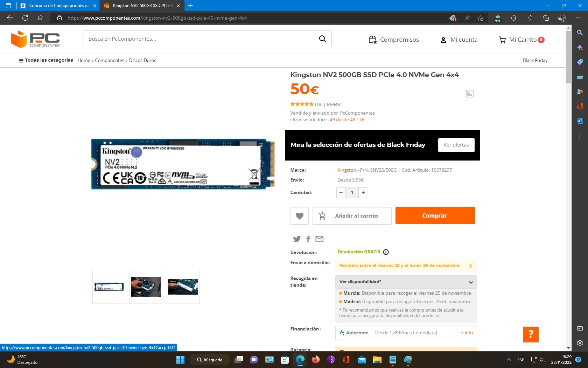Refresh the browser page
Screen dimensions: 588x368
pyautogui.click(x=25, y=18)
